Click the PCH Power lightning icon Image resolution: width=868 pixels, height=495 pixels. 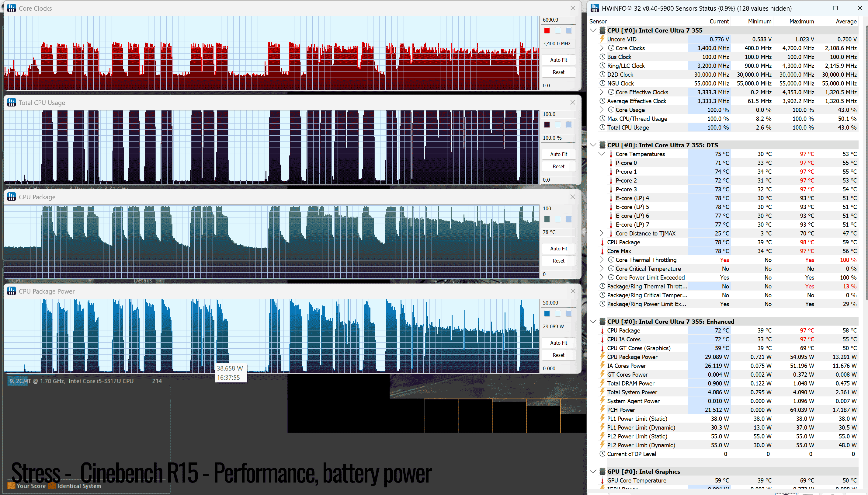coord(602,410)
